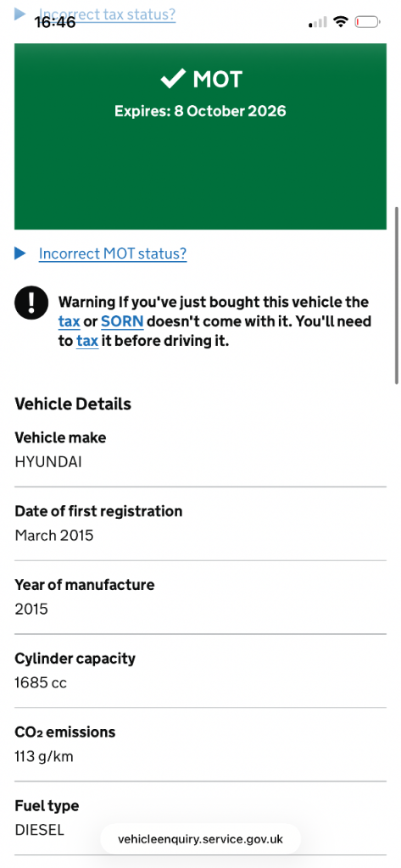Open the Incorrect tax status? link
This screenshot has width=401, height=868.
coord(107,14)
